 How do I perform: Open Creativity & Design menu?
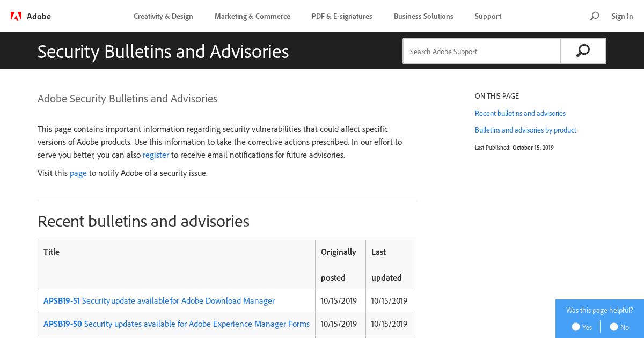point(163,16)
